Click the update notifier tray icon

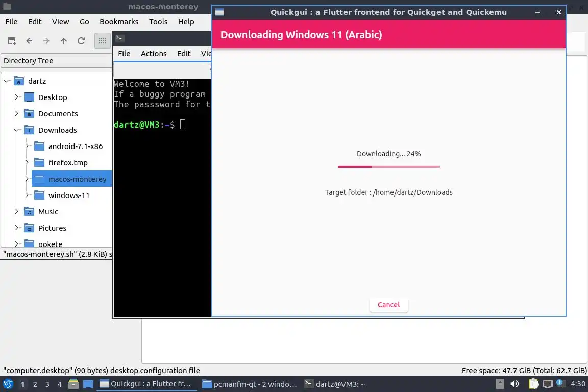pyautogui.click(x=560, y=383)
